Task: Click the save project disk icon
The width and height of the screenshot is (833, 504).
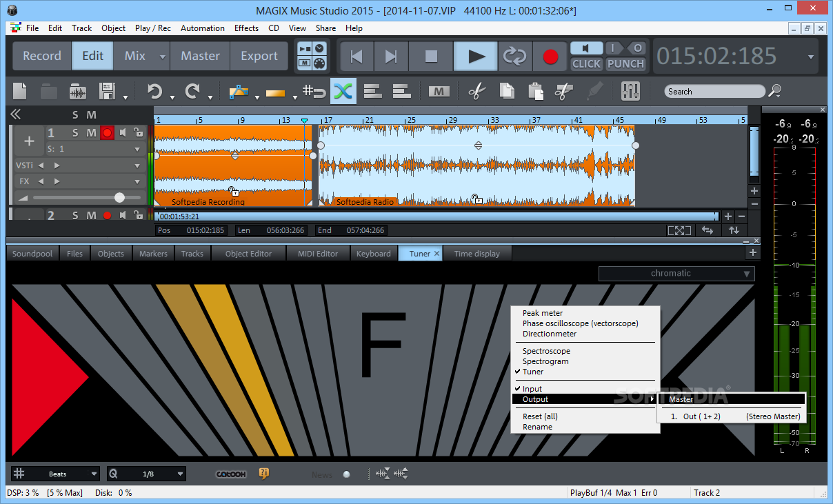Action: click(108, 91)
